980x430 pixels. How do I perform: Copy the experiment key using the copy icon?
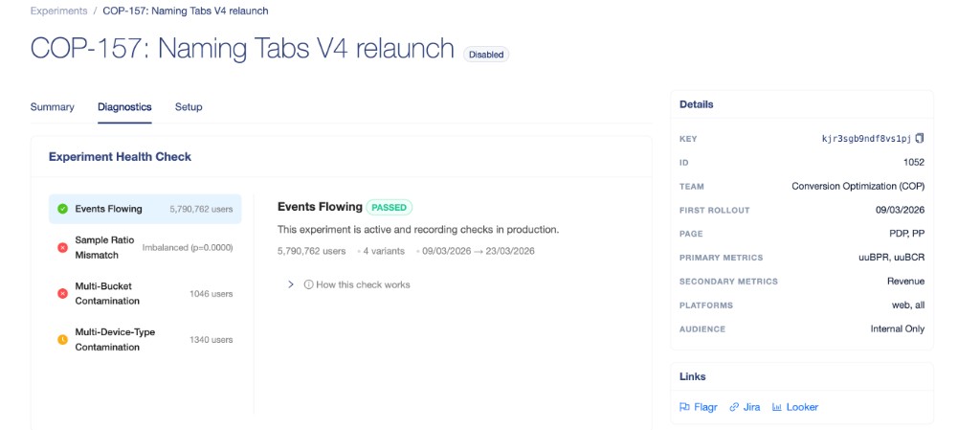pos(920,138)
